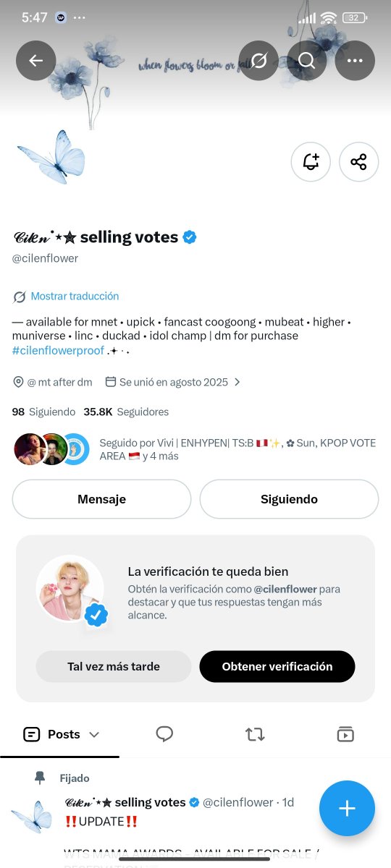Tap the blue compose plus button

pos(347,809)
